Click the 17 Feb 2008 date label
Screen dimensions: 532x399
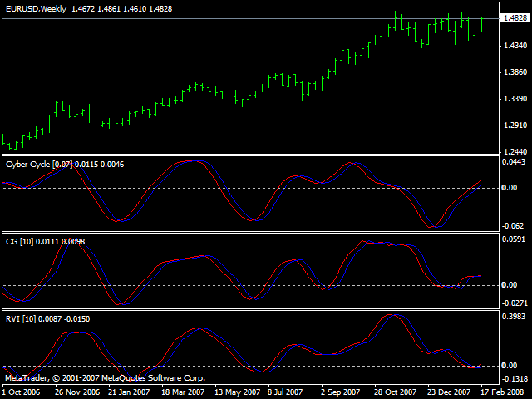tap(502, 392)
